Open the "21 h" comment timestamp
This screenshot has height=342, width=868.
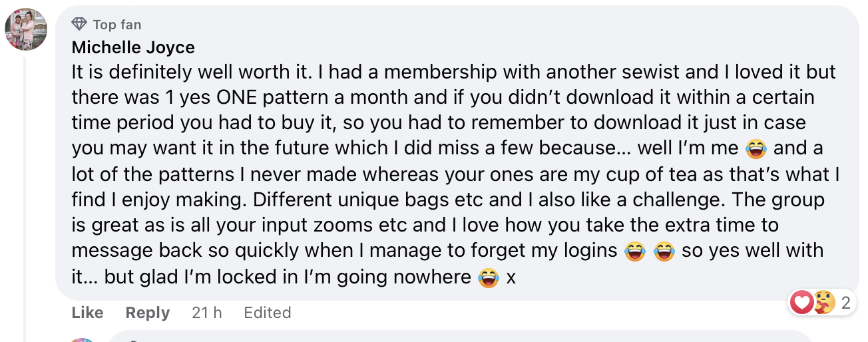click(x=206, y=313)
